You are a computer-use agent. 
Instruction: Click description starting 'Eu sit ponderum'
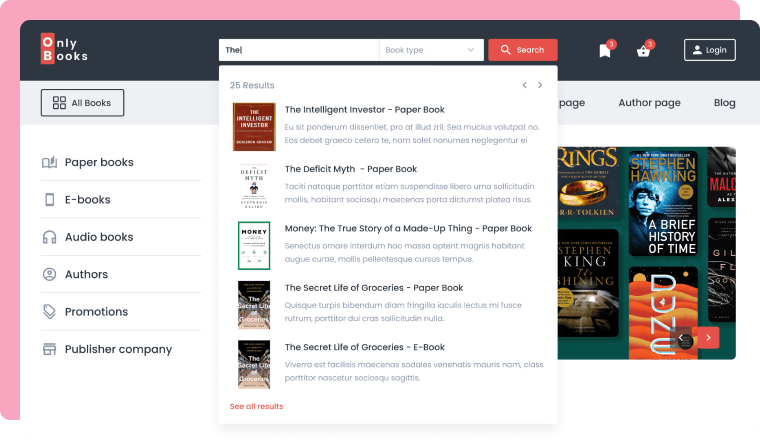[412, 134]
